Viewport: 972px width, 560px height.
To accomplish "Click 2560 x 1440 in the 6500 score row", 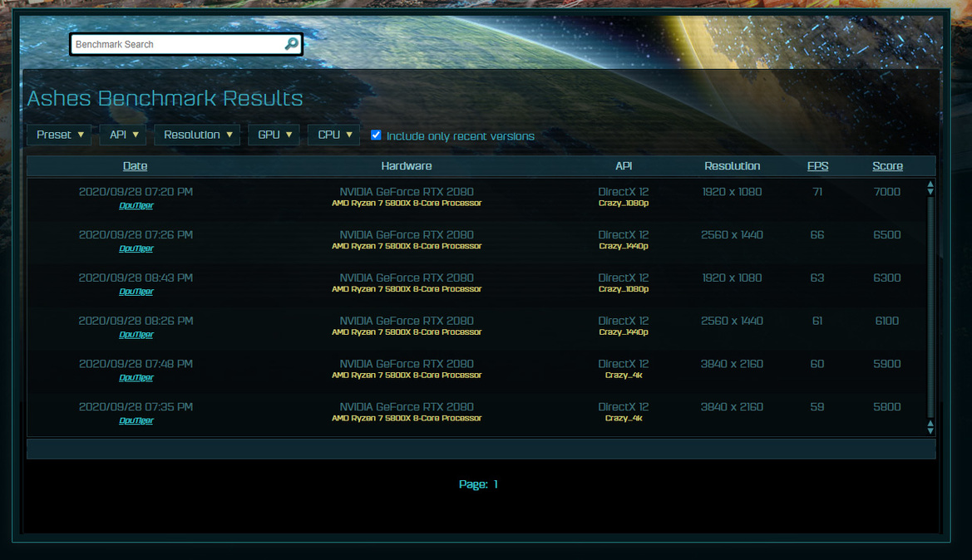I will [x=732, y=235].
